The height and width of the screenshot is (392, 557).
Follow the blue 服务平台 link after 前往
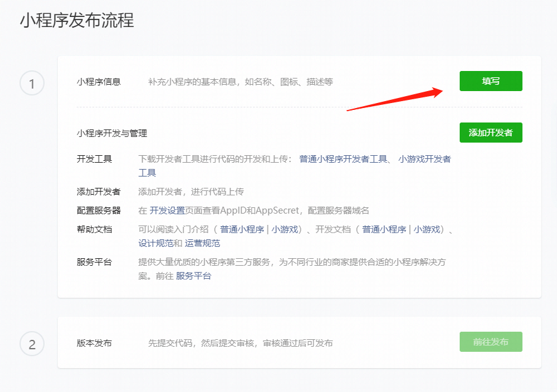[193, 276]
